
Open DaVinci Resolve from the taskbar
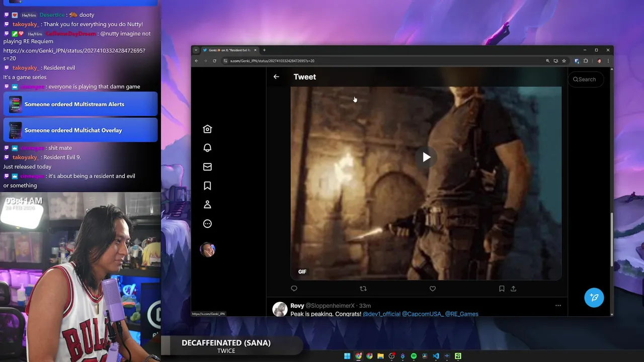[425, 356]
